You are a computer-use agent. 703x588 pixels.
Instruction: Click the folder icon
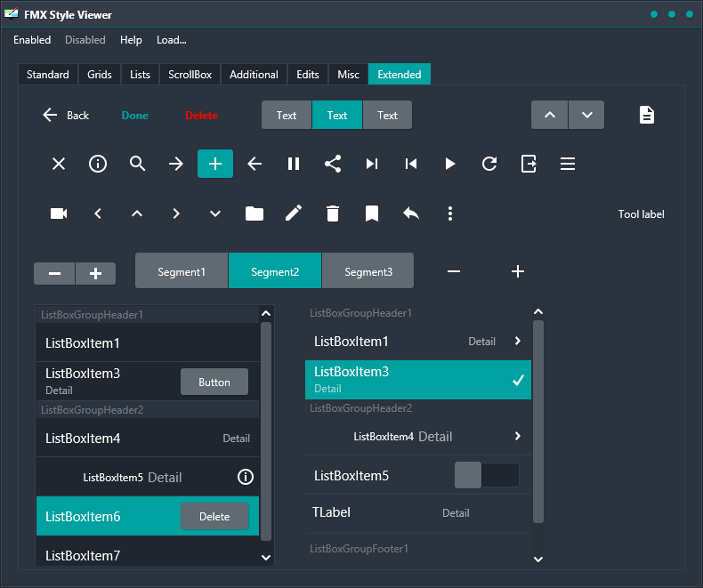coord(255,213)
